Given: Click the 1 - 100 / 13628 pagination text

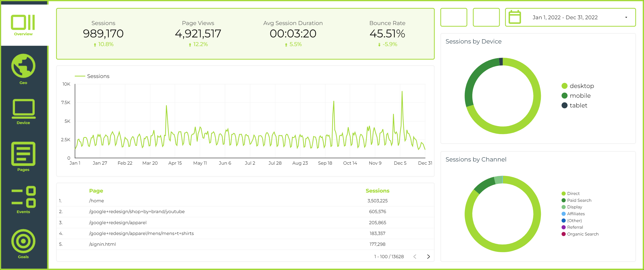Looking at the screenshot, I should [x=389, y=257].
